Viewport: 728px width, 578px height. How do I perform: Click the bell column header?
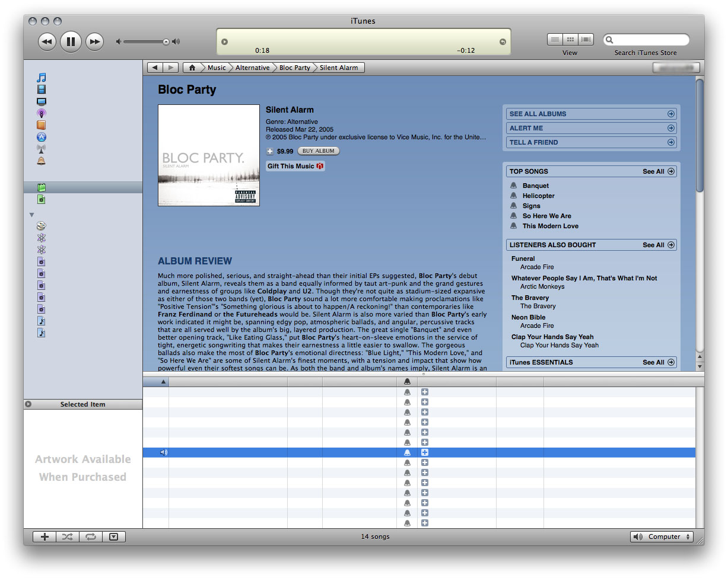[x=407, y=382]
